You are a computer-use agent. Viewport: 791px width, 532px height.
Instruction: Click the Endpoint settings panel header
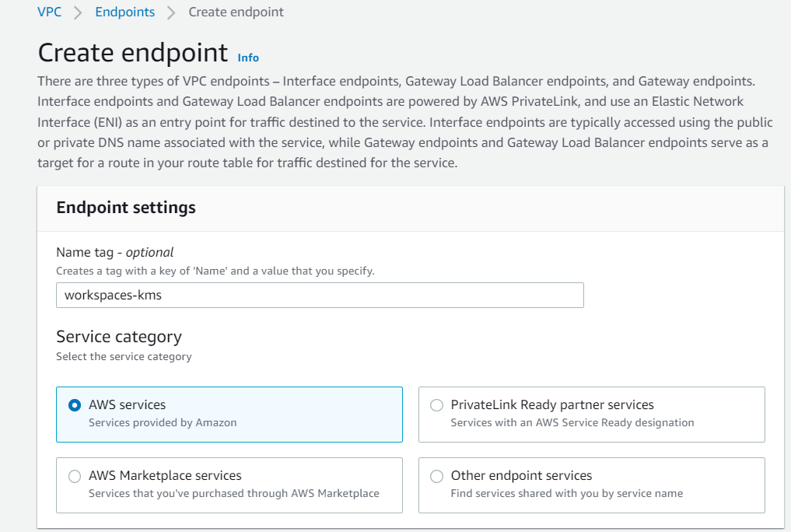tap(126, 208)
